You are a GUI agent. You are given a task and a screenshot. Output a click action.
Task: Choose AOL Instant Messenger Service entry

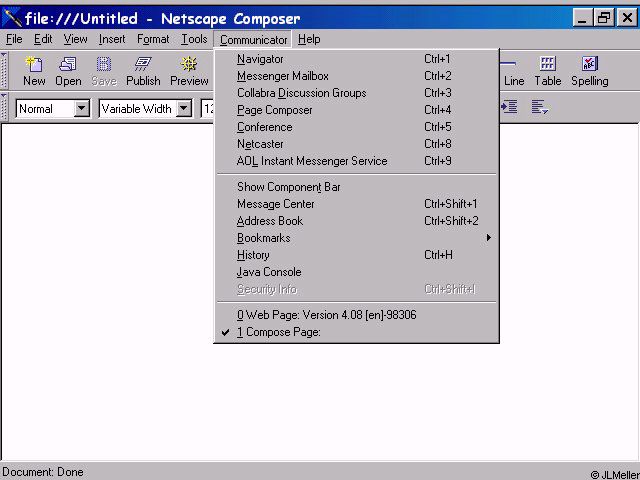pyautogui.click(x=356, y=161)
